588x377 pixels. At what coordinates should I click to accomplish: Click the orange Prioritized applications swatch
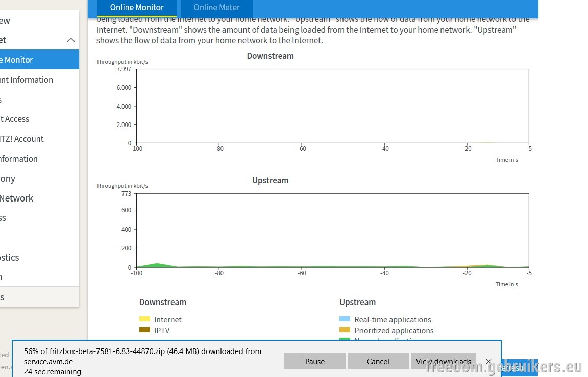coord(345,330)
